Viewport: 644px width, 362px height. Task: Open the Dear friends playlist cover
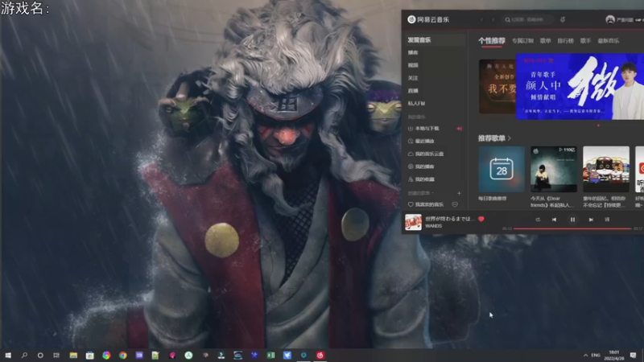[554, 169]
